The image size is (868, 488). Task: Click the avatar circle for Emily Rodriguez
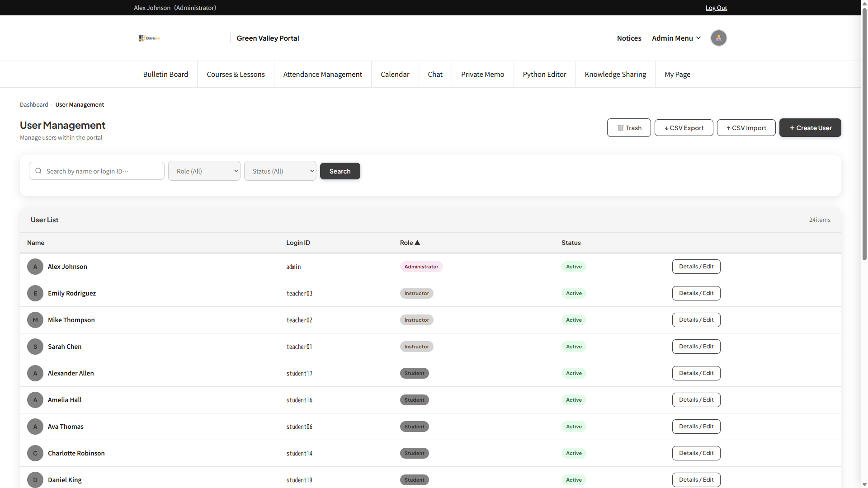(x=35, y=293)
